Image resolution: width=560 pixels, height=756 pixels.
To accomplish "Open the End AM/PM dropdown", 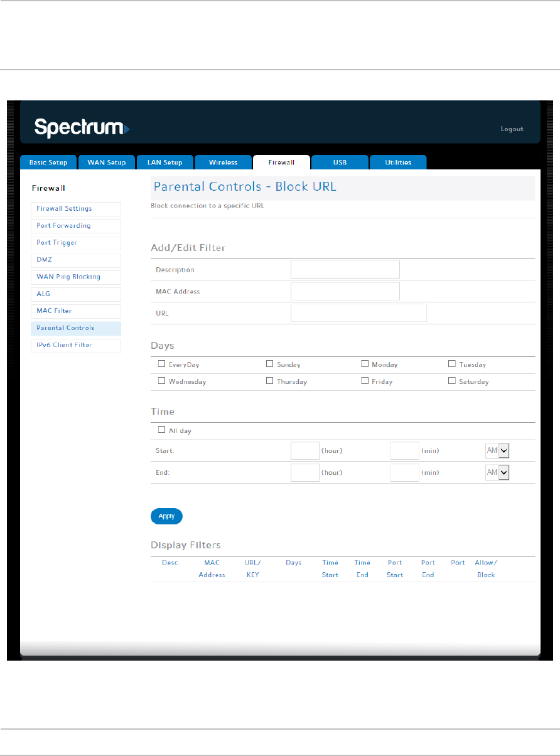I will pyautogui.click(x=497, y=472).
